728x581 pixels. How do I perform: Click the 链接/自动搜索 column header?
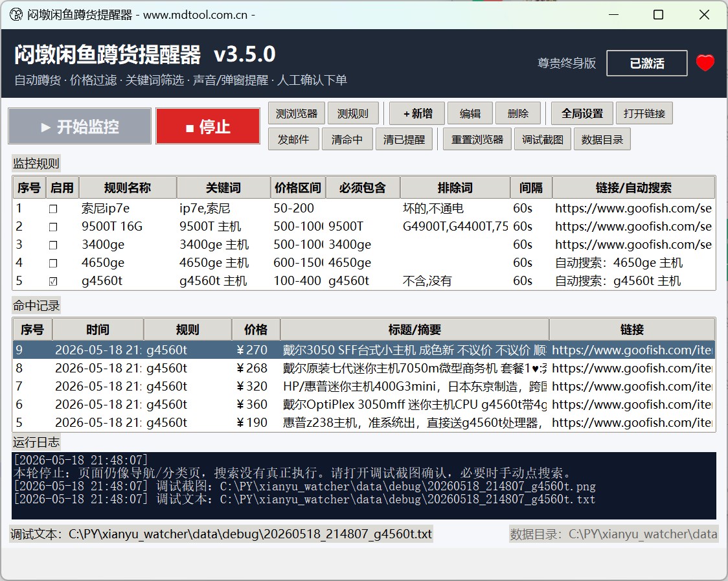(x=633, y=188)
